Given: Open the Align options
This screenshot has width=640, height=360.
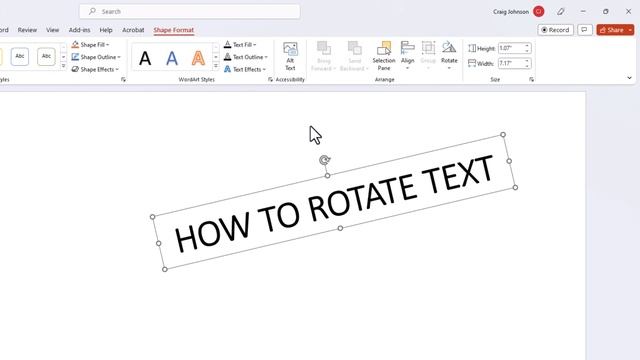Looking at the screenshot, I should click(407, 56).
